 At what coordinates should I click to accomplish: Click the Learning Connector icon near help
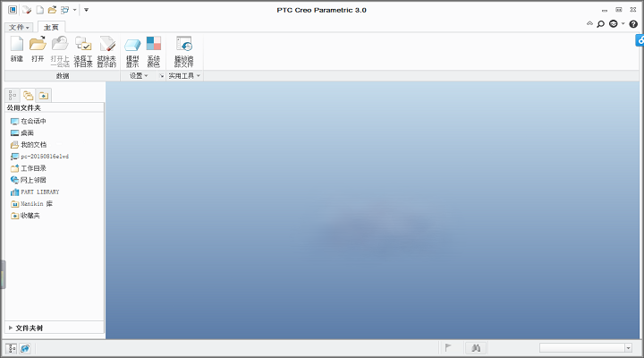[x=614, y=24]
